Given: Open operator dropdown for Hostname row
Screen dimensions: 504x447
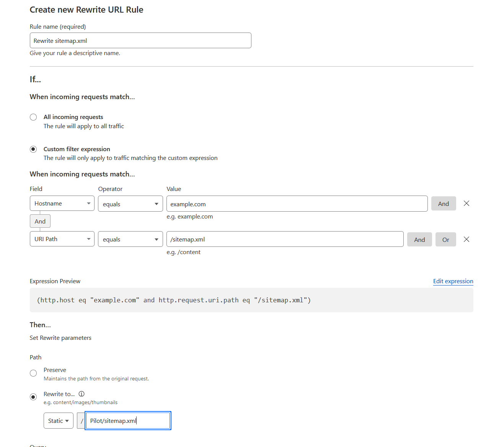Looking at the screenshot, I should [130, 204].
